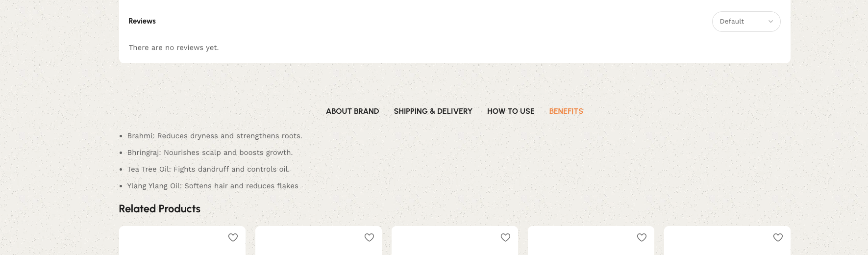Click the Tea Tree Oil benefit line
The height and width of the screenshot is (255, 868).
tap(208, 169)
